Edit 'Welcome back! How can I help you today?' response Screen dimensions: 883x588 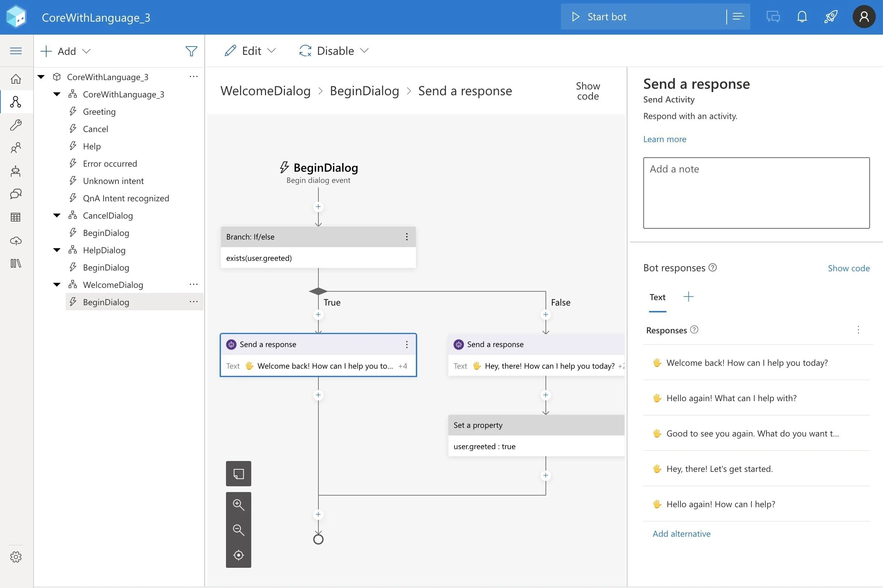pyautogui.click(x=756, y=363)
